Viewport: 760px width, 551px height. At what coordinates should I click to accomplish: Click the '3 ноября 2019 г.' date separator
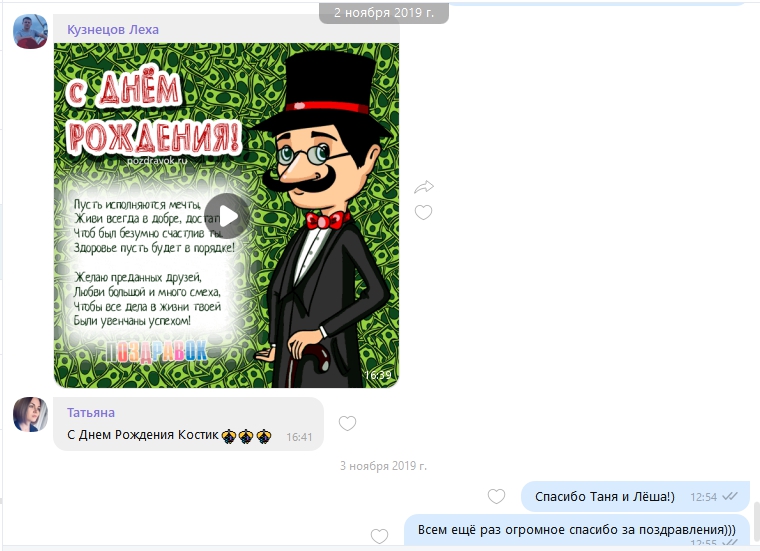coord(383,466)
